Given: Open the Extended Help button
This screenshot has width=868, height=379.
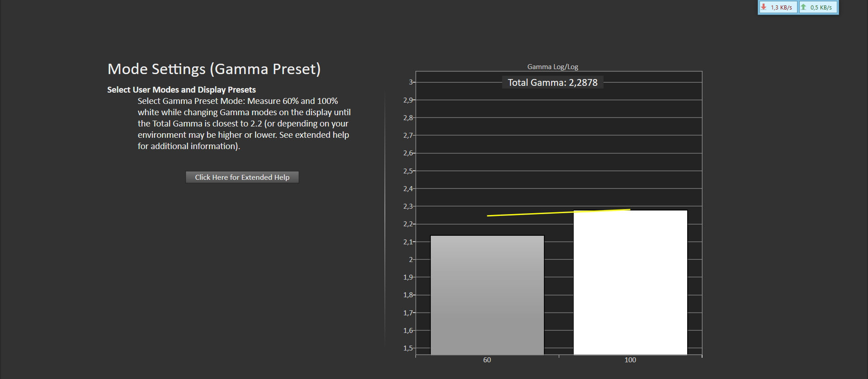Looking at the screenshot, I should (x=242, y=177).
